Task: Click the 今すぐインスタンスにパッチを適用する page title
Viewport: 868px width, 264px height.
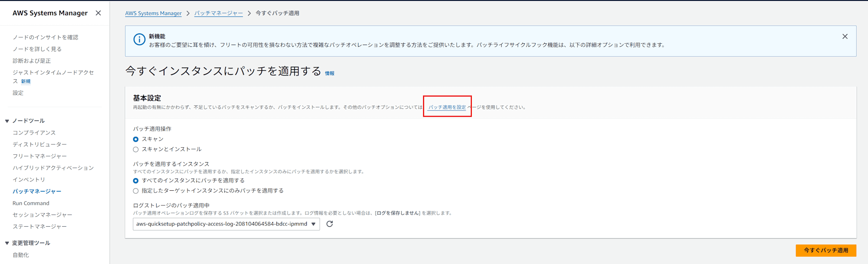Action: click(224, 71)
